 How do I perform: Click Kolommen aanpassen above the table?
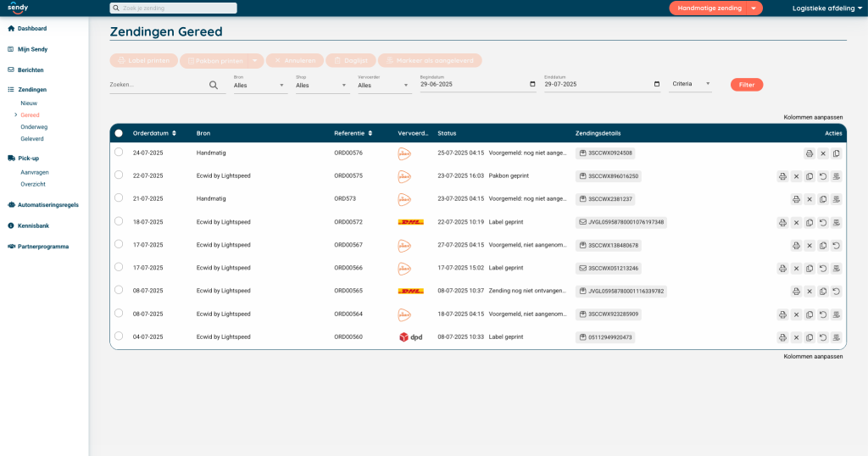coord(813,117)
